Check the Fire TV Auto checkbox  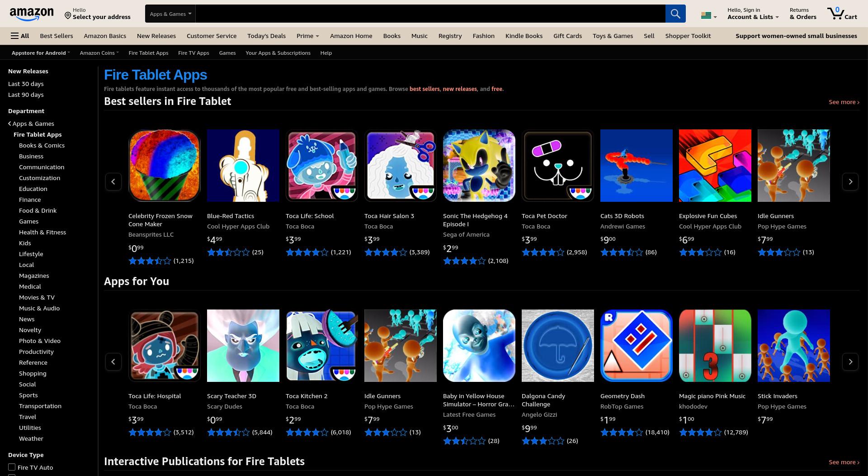12,467
